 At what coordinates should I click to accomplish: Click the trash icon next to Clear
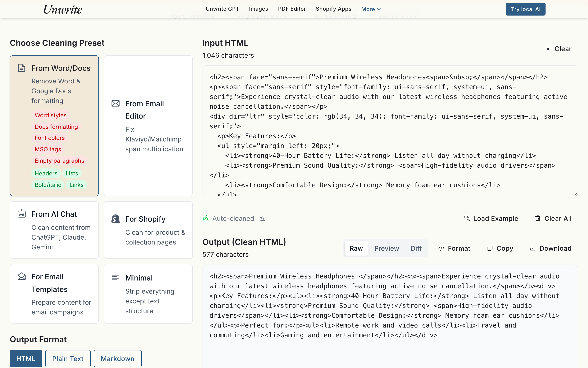click(x=548, y=48)
